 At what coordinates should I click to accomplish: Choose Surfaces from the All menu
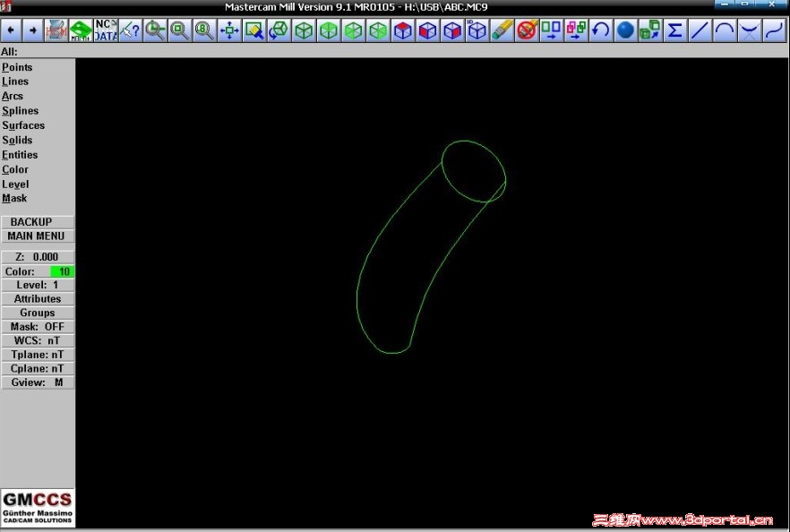tap(23, 125)
